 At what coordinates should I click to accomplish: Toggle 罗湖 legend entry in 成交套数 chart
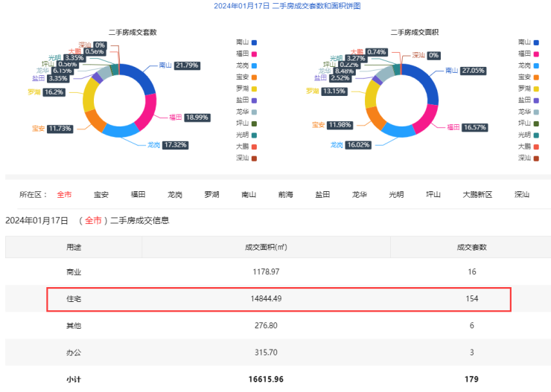coord(246,89)
